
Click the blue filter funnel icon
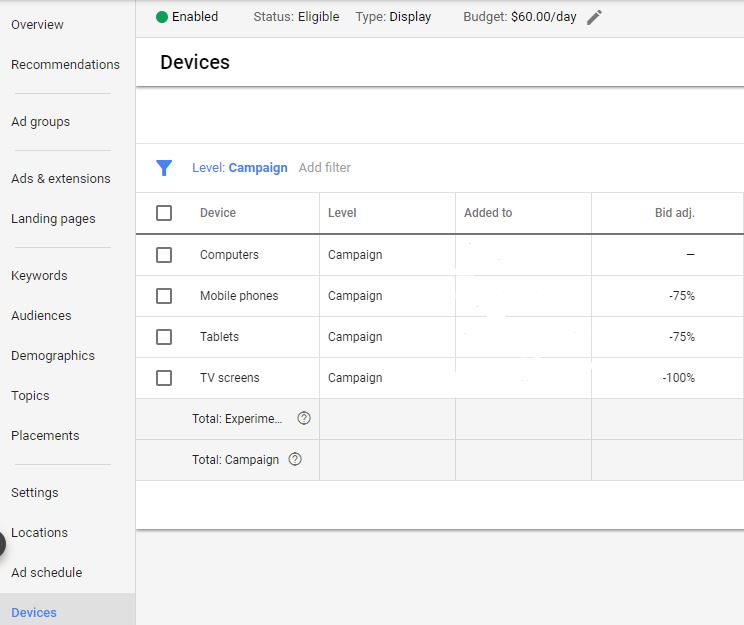[164, 168]
